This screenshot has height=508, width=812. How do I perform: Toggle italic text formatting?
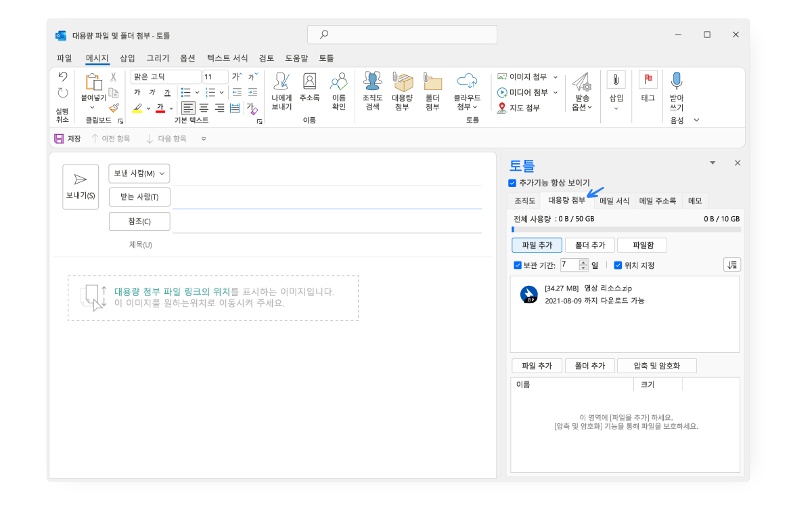pyautogui.click(x=153, y=92)
